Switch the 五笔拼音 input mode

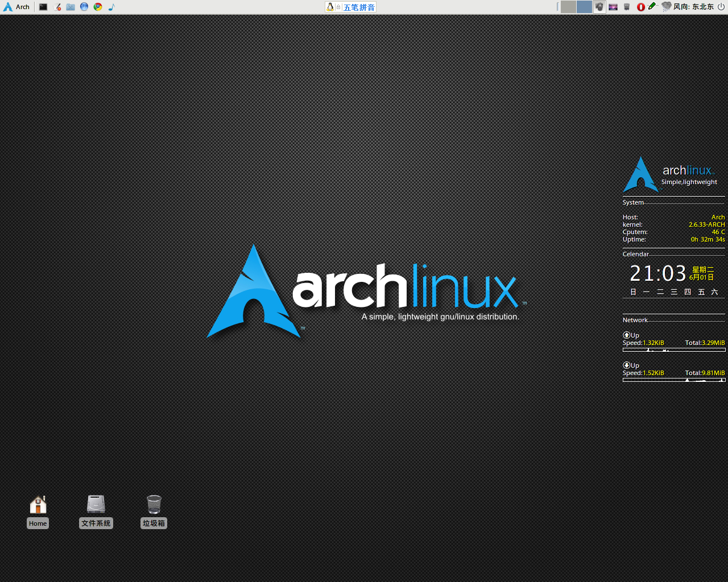coord(359,7)
